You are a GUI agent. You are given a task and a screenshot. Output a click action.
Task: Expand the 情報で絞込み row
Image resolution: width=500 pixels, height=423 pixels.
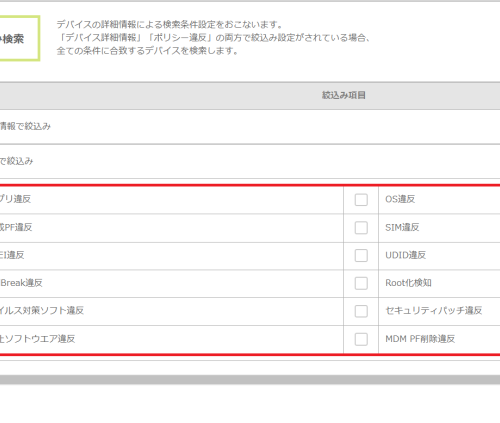coord(250,127)
